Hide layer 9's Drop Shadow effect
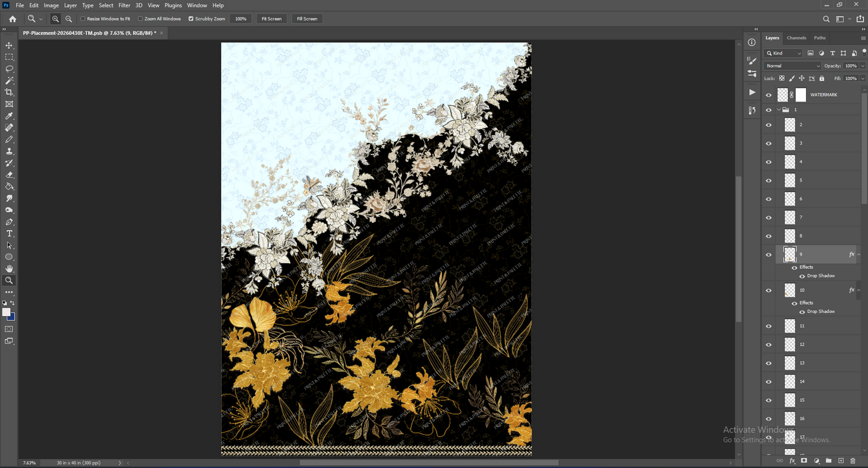The width and height of the screenshot is (868, 468). click(802, 276)
